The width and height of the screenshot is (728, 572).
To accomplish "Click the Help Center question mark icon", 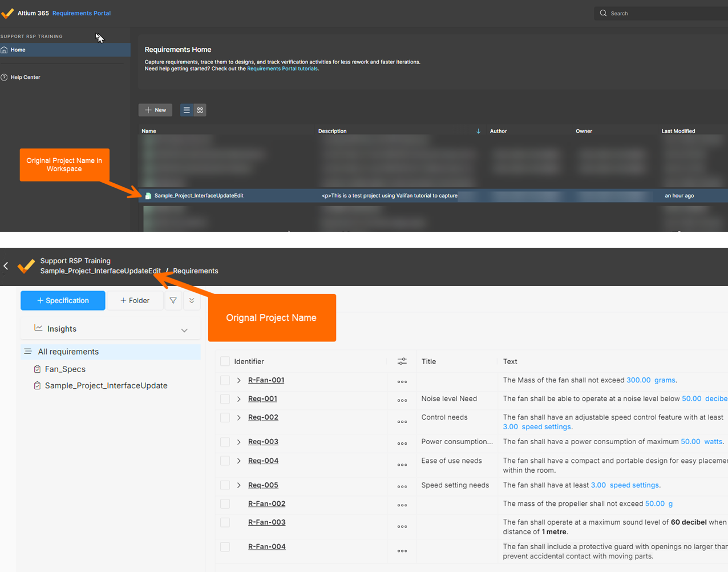I will (x=4, y=77).
